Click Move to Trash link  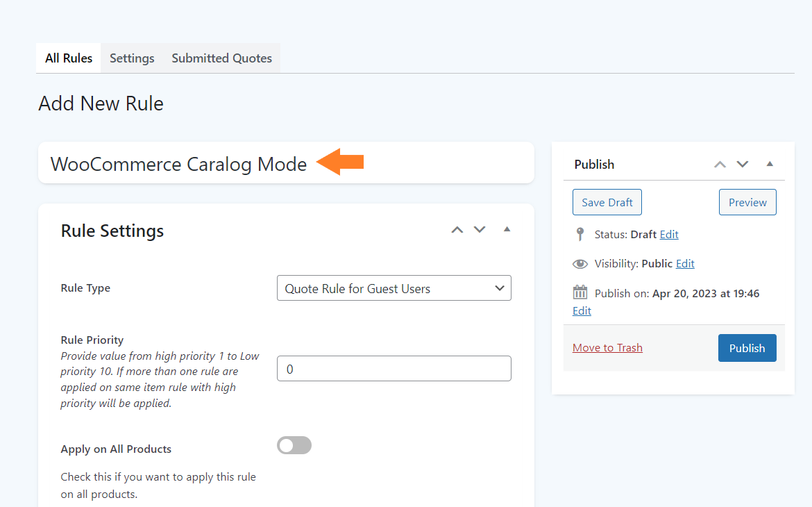[607, 348]
